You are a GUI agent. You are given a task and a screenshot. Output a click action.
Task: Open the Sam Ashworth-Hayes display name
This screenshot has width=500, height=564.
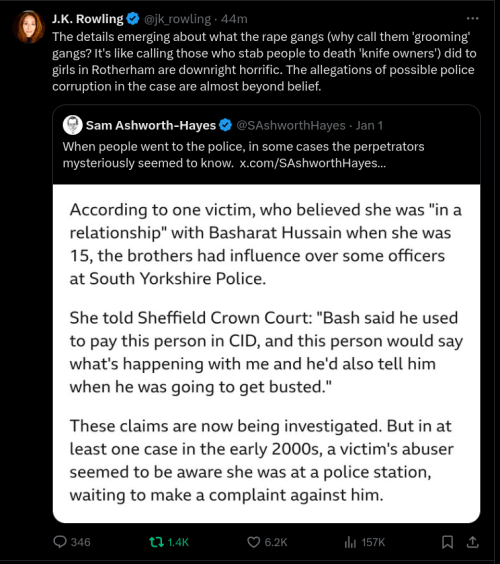click(x=151, y=125)
